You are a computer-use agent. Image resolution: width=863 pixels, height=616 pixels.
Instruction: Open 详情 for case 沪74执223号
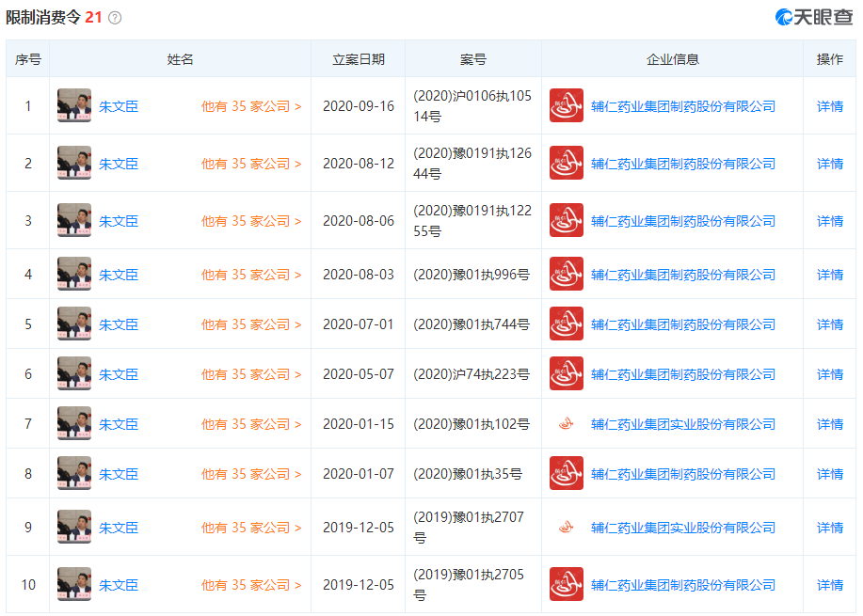point(830,374)
